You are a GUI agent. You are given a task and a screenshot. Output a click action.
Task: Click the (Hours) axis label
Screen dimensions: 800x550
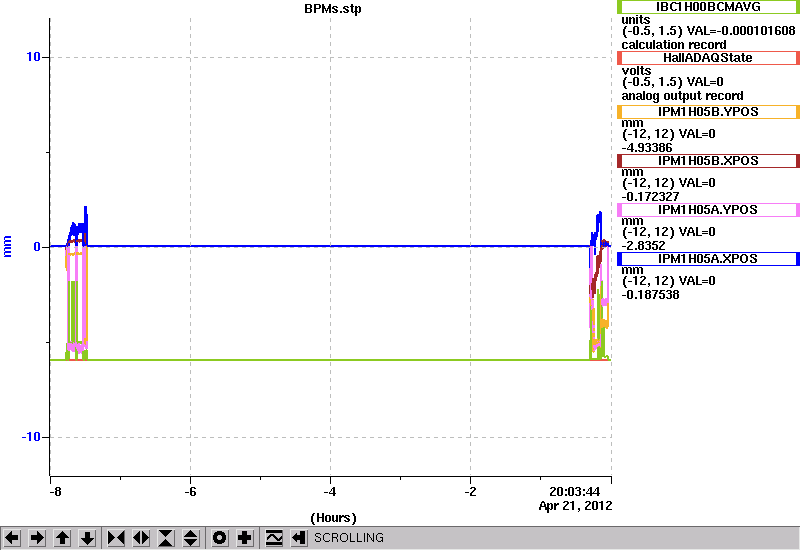333,518
